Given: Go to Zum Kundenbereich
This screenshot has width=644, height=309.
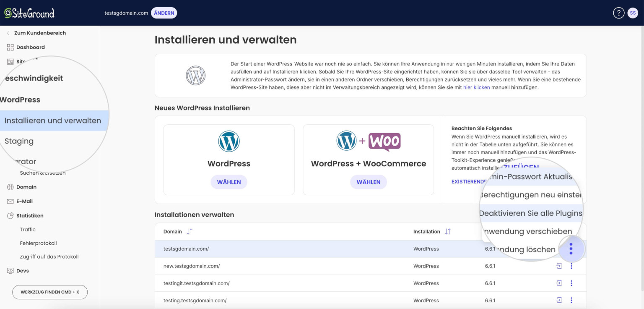Looking at the screenshot, I should [40, 33].
